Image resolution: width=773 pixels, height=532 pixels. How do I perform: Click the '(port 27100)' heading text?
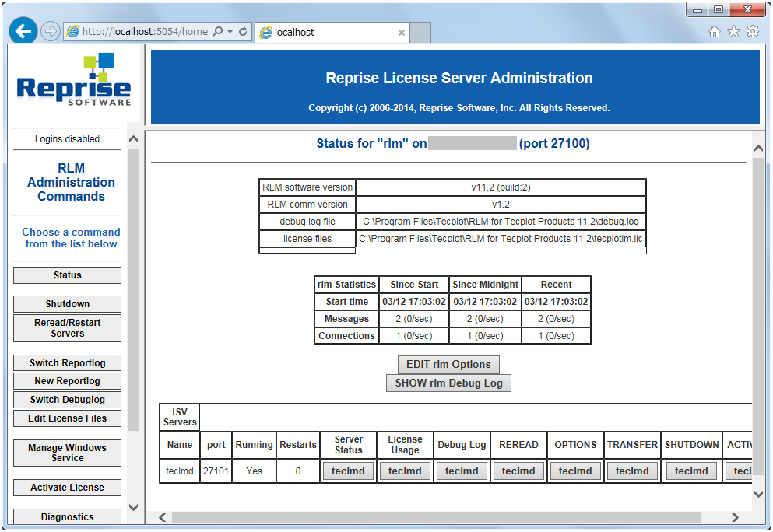click(x=554, y=143)
